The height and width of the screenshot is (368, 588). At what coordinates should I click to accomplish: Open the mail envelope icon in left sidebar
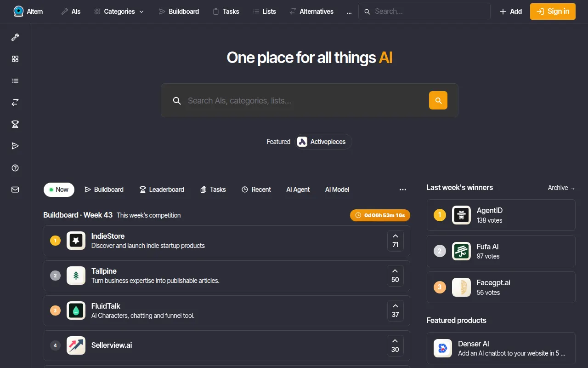(15, 190)
